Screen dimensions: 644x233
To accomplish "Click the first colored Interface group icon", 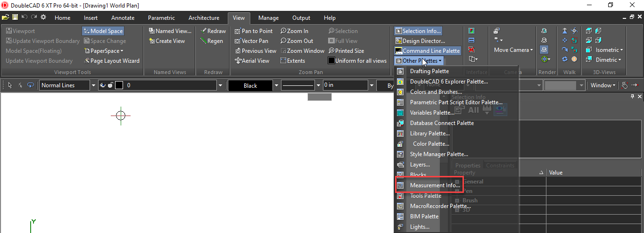I will 471,31.
